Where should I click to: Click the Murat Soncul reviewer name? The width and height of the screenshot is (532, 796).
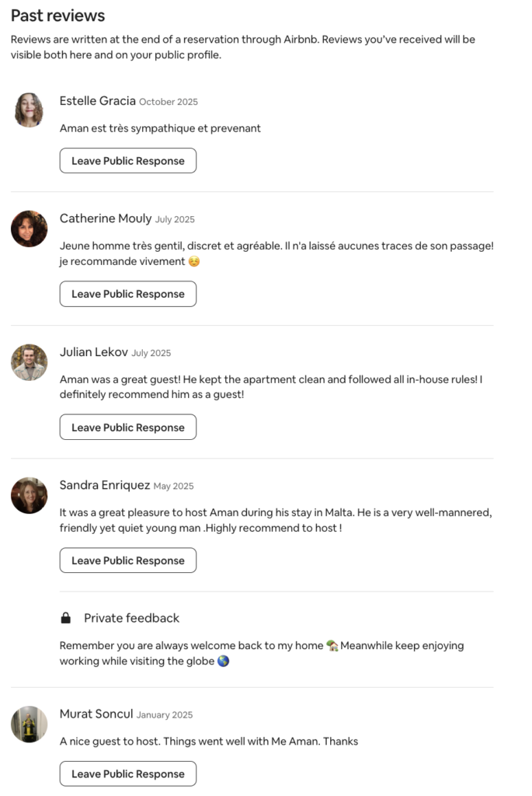pos(96,714)
